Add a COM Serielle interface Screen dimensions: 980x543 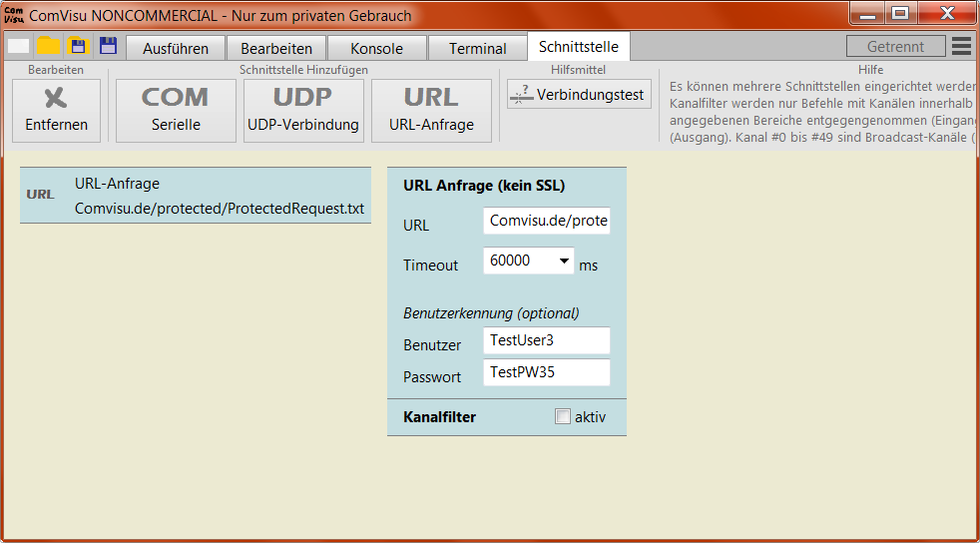pos(176,111)
